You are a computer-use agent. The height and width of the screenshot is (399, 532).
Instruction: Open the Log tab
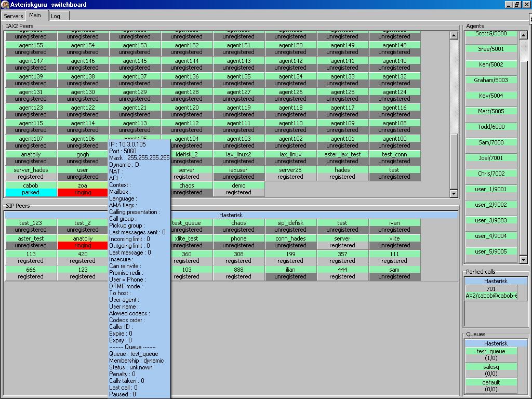[x=56, y=16]
